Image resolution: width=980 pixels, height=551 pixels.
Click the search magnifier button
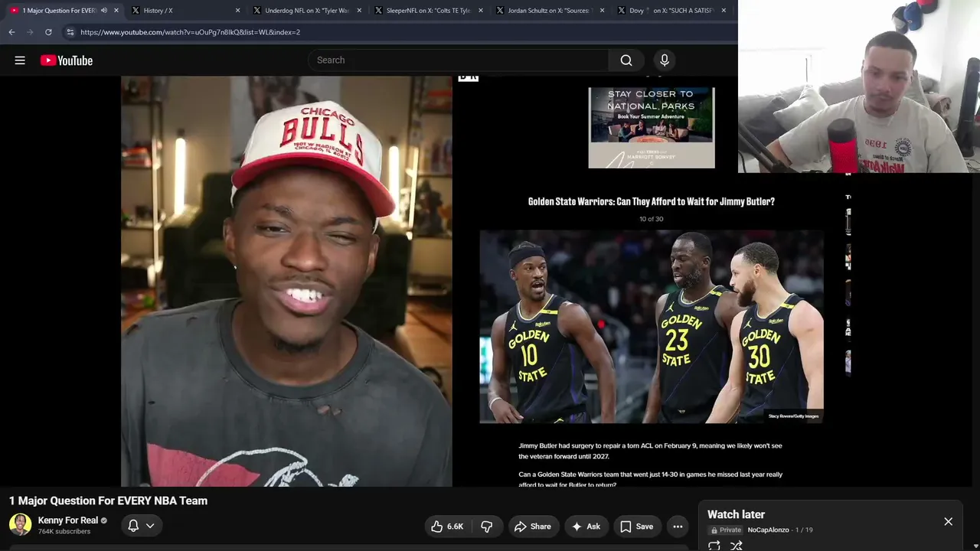(626, 60)
